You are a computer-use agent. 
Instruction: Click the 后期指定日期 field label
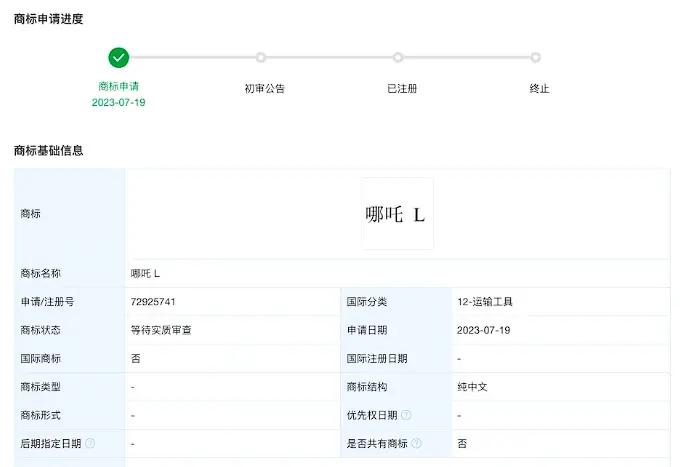click(51, 443)
